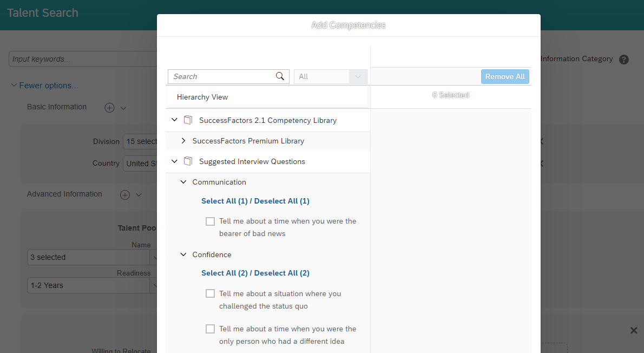Screen dimensions: 644x353
Task: Click the '0 Selected' label
Action: [x=451, y=95]
